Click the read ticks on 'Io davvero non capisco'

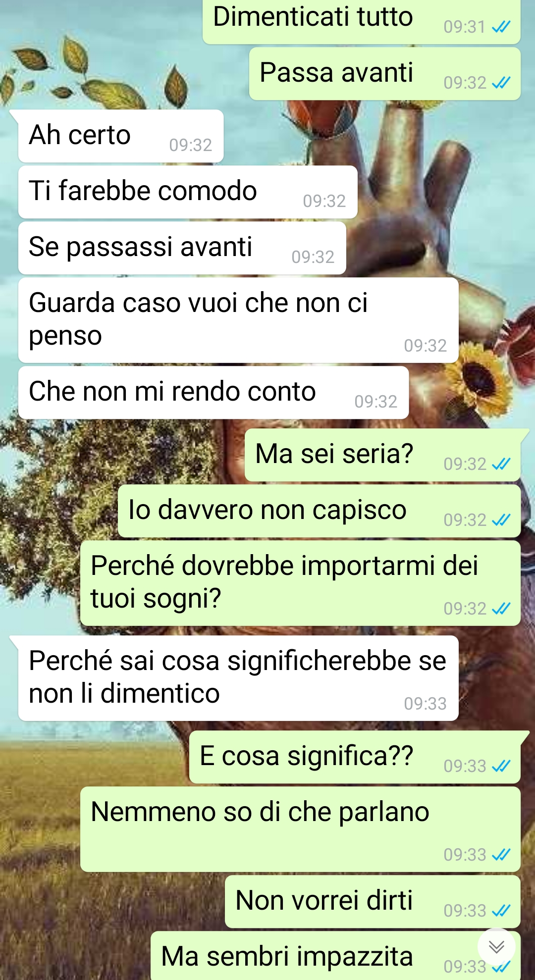click(501, 520)
